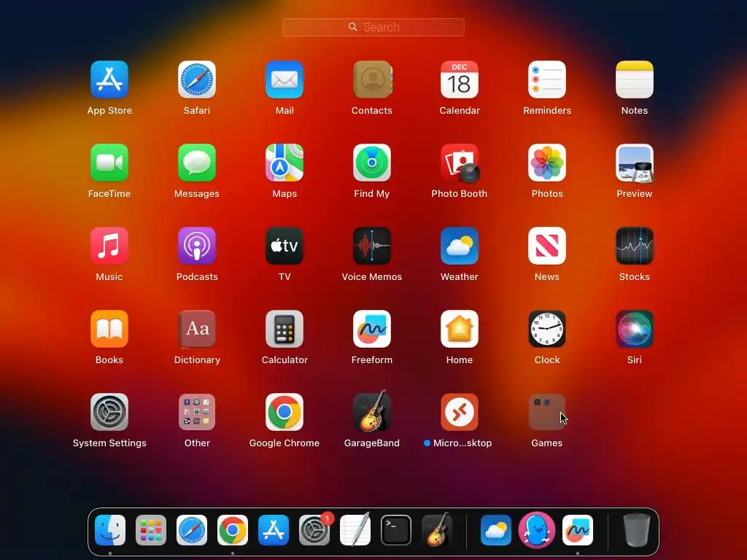
Task: Open GarageBand from the Launchpad grid
Action: (x=372, y=411)
